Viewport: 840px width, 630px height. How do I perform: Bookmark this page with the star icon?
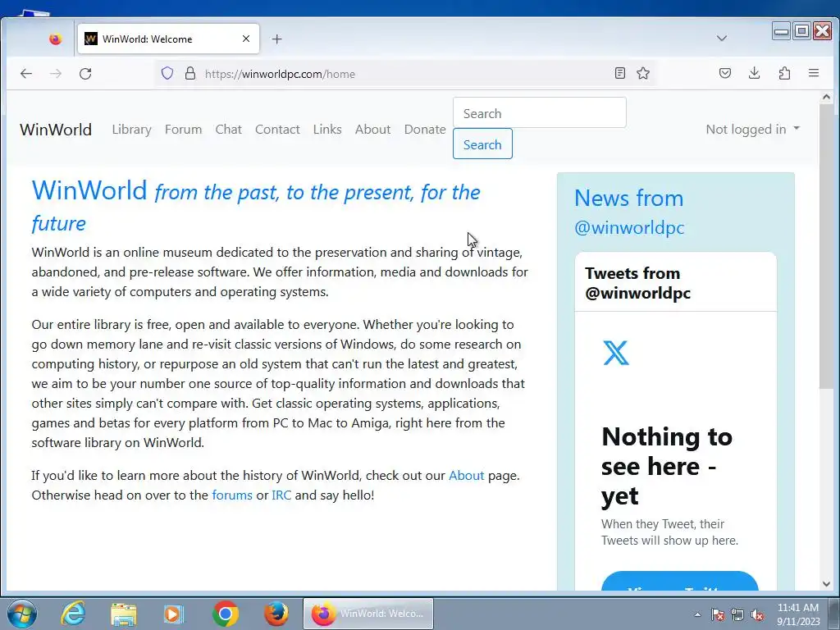pos(643,73)
